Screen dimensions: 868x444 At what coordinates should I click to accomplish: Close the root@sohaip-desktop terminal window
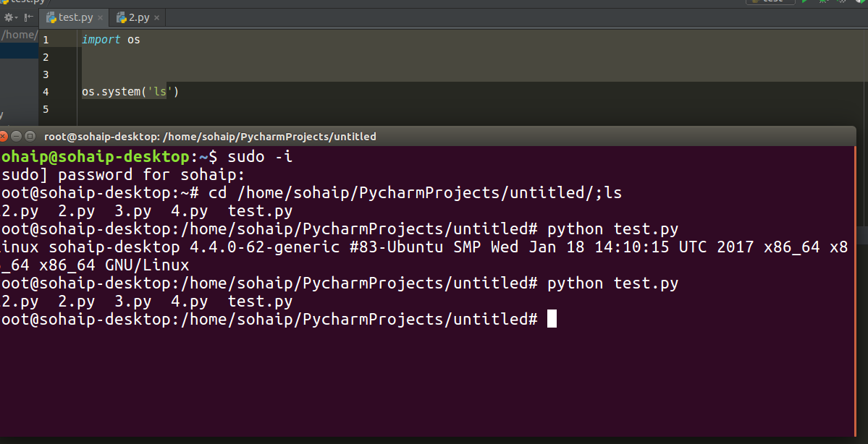tap(4, 136)
